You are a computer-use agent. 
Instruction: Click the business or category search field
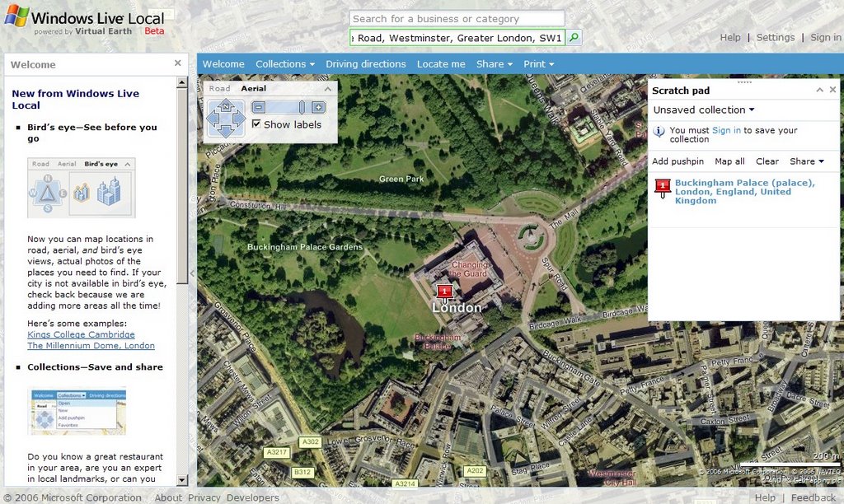point(457,19)
